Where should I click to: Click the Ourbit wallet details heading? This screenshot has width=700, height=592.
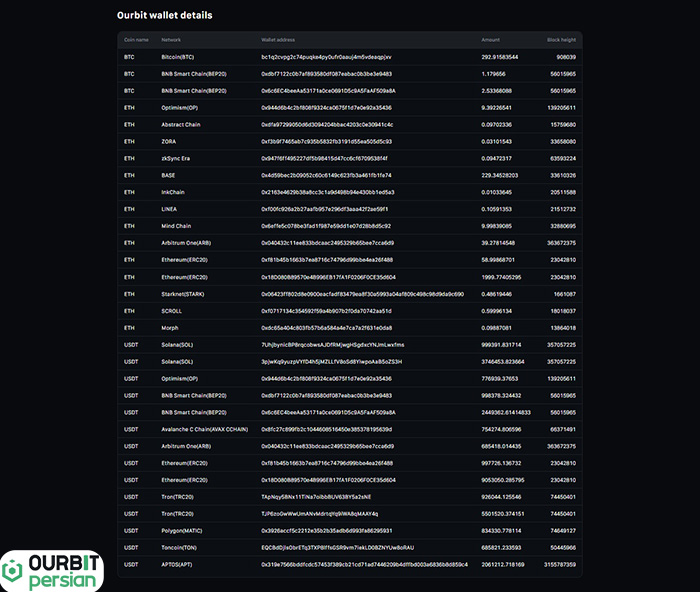pyautogui.click(x=165, y=16)
